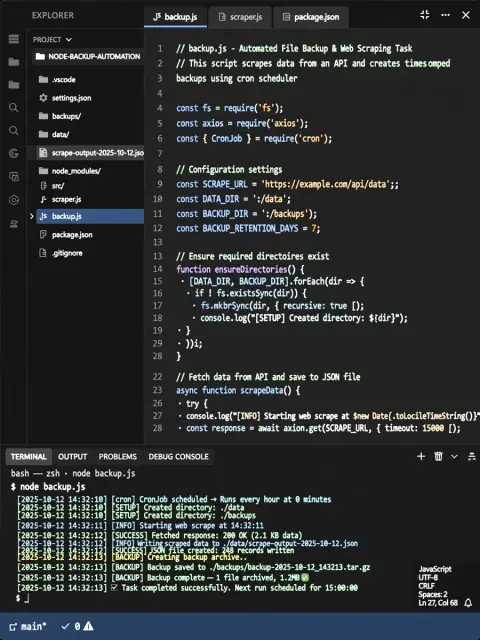Open the src/ folder
The width and height of the screenshot is (480, 640).
52,186
